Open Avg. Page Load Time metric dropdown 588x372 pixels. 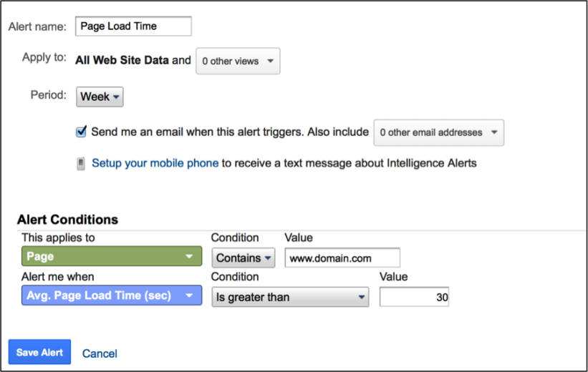coord(112,295)
